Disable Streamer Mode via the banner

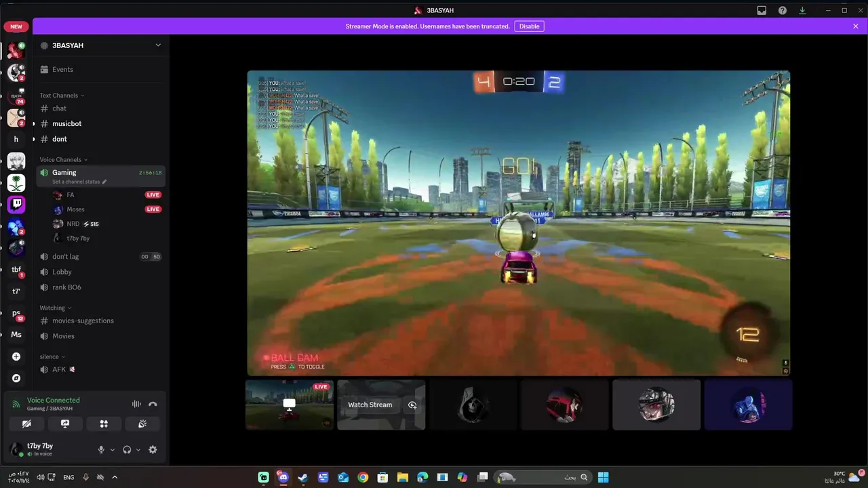(x=529, y=26)
